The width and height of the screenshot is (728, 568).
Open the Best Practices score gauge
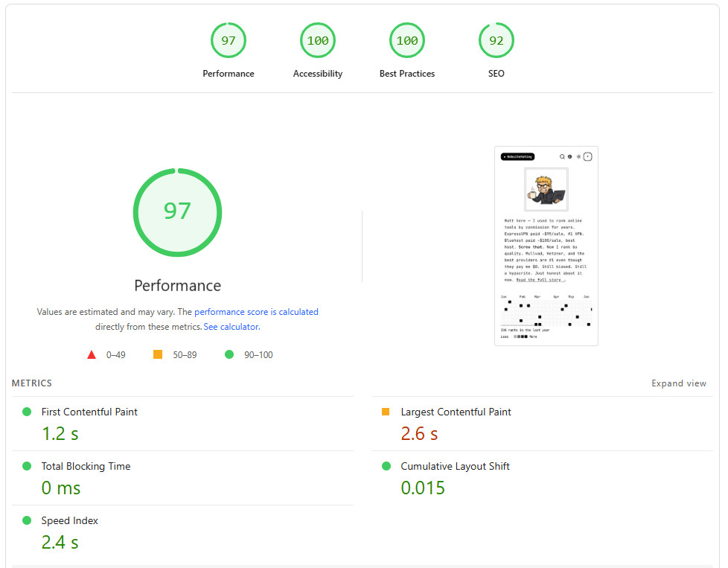click(407, 41)
